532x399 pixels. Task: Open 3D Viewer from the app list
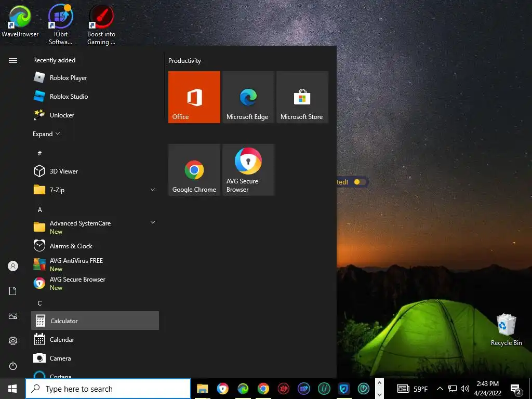click(x=95, y=171)
